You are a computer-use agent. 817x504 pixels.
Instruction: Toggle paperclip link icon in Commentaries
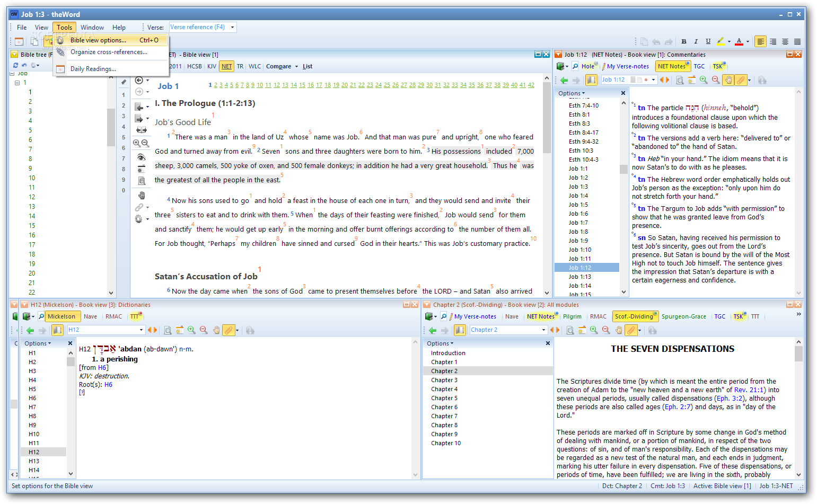[x=741, y=80]
